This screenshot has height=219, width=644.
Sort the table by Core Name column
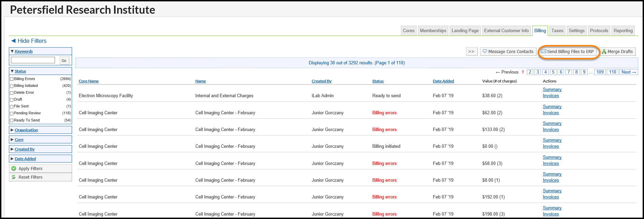pyautogui.click(x=88, y=81)
